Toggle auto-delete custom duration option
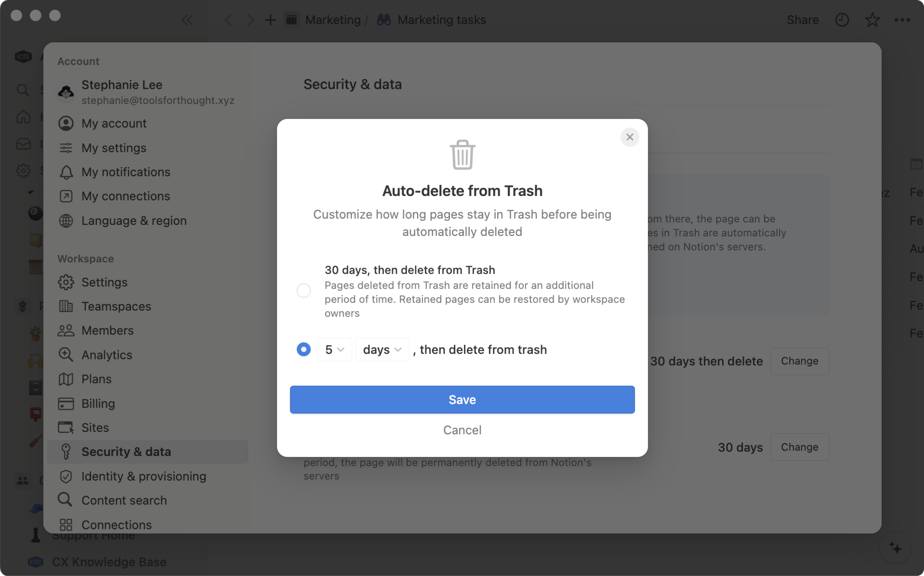This screenshot has height=576, width=924. coord(303,349)
